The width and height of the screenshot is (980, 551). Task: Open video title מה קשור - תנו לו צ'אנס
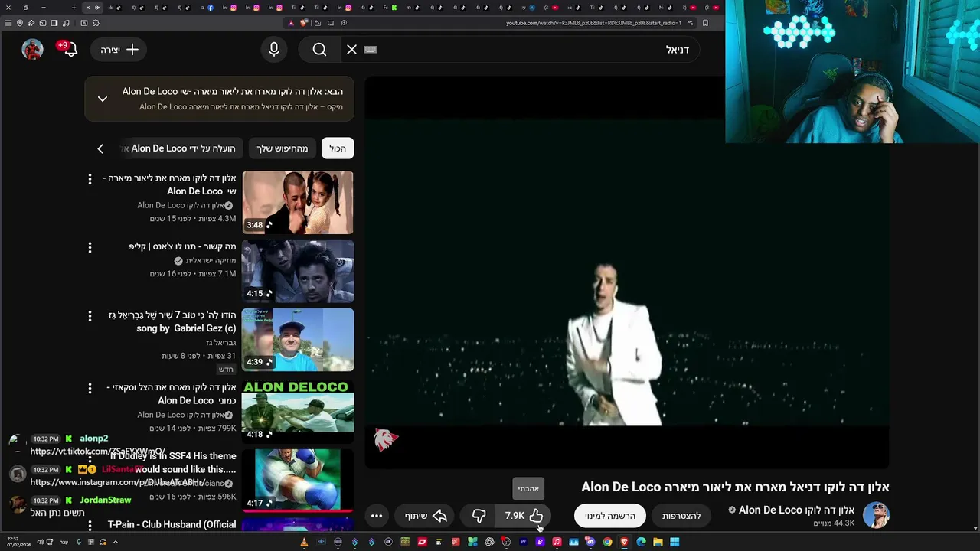pos(182,246)
